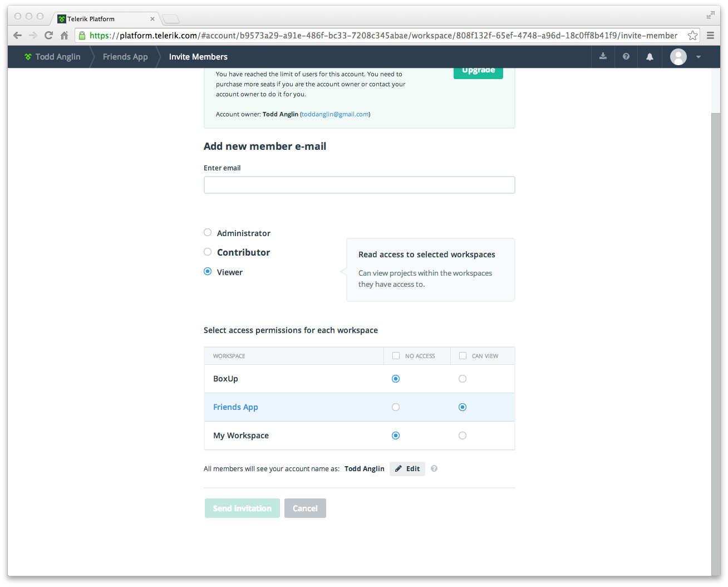Screen dimensions: 728x587
Task: Click the Cancel button
Action: click(x=305, y=508)
